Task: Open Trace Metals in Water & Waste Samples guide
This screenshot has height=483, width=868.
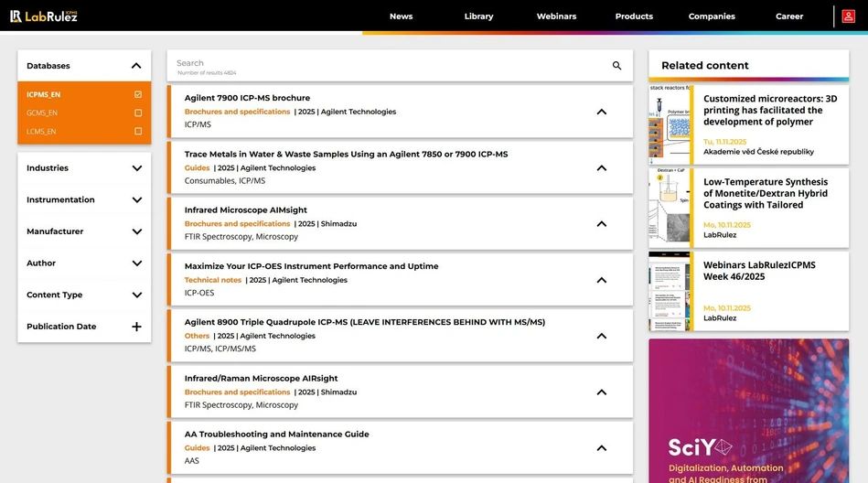Action: [346, 154]
